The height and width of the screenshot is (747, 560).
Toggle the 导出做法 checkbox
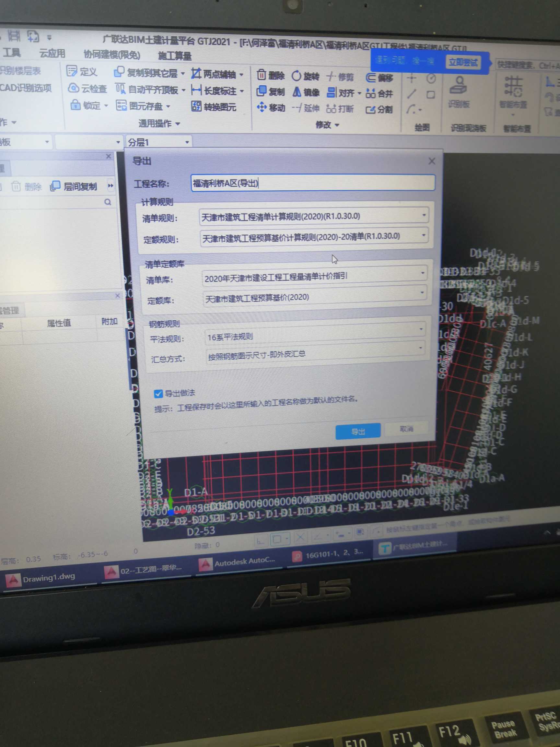click(158, 393)
